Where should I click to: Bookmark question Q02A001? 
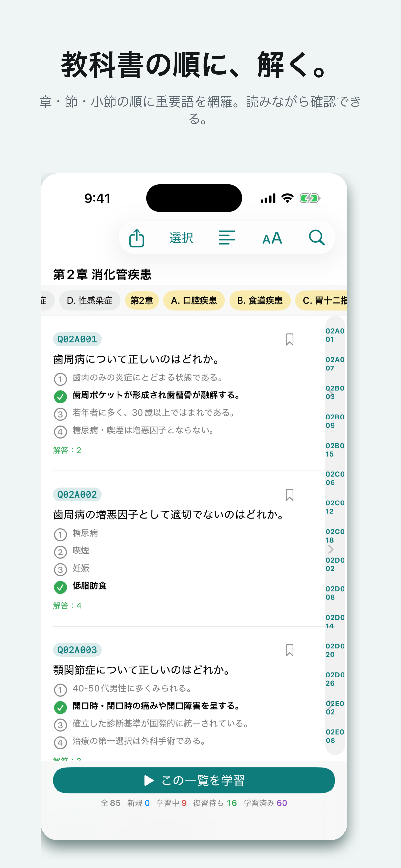click(x=290, y=339)
